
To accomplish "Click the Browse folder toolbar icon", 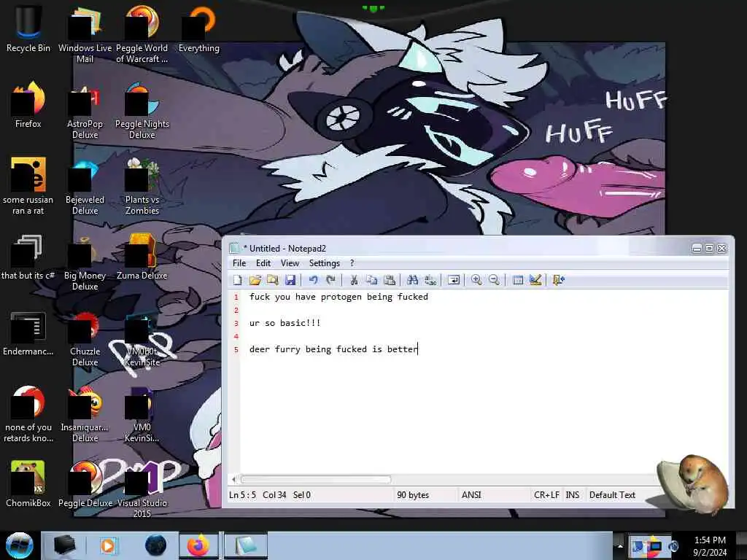I will (x=273, y=280).
